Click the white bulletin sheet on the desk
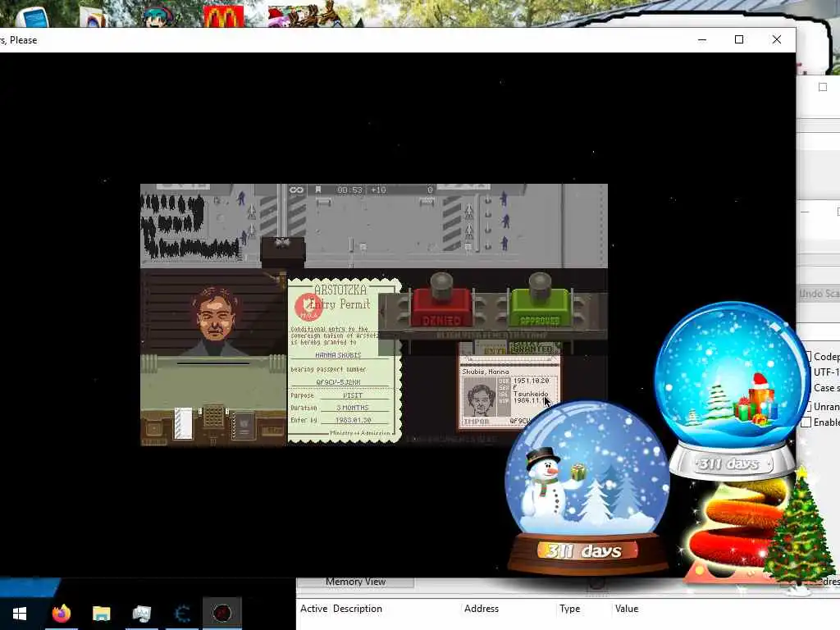Viewport: 840px width, 630px height. (x=183, y=423)
